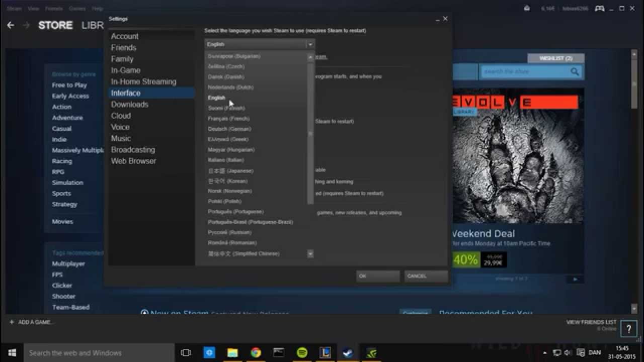Open In-Home Streaming settings
The image size is (644, 362).
[x=143, y=82]
